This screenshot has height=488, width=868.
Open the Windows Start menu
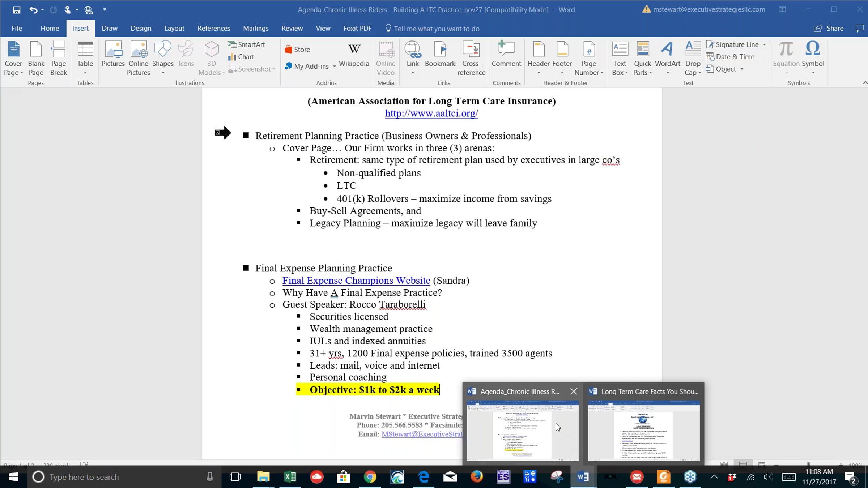point(13,477)
